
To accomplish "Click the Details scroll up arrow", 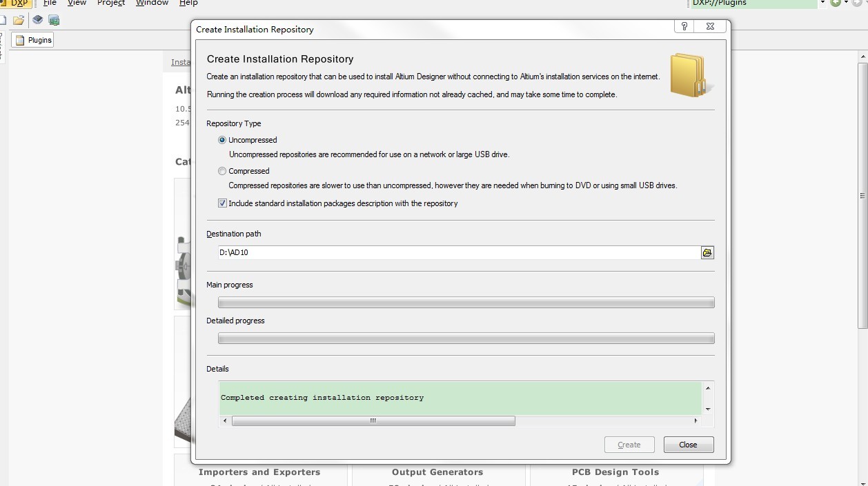I will tap(708, 388).
